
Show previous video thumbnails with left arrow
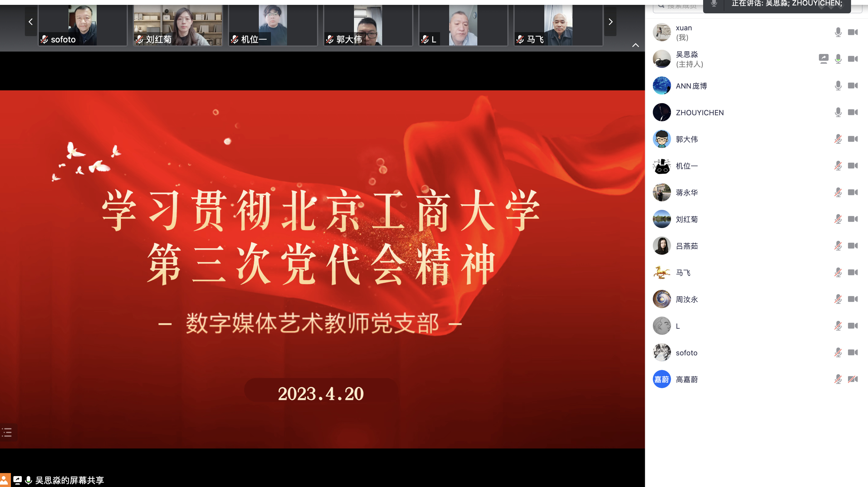pos(31,22)
